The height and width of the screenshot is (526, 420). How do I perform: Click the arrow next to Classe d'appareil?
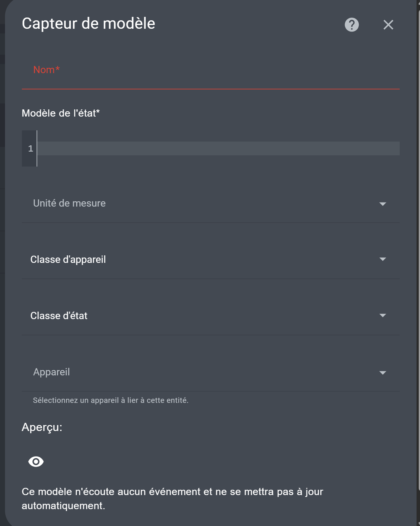point(382,259)
